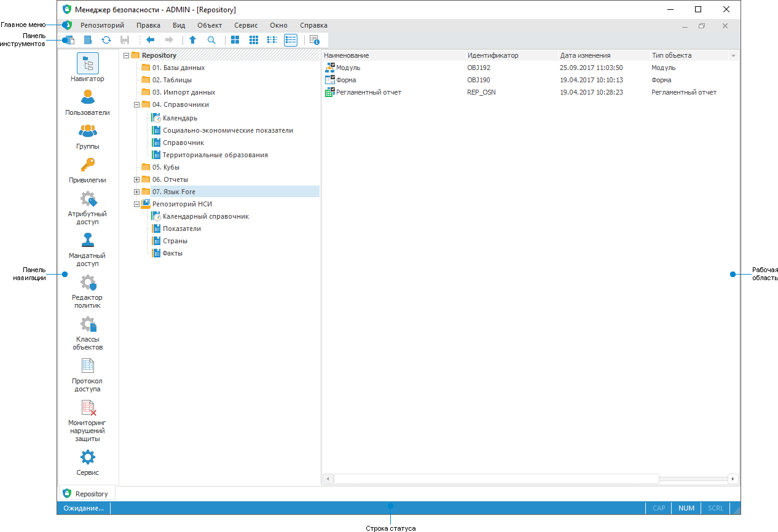Open Атрибутный доступ section
778x532 pixels.
pos(87,208)
